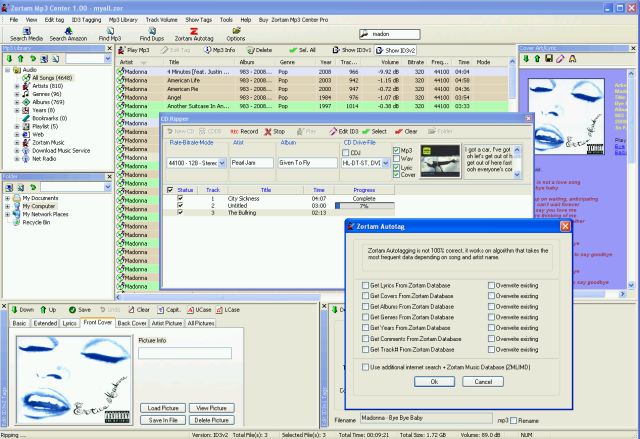
Task: Click the Search Media toolbar icon
Action: pos(26,33)
